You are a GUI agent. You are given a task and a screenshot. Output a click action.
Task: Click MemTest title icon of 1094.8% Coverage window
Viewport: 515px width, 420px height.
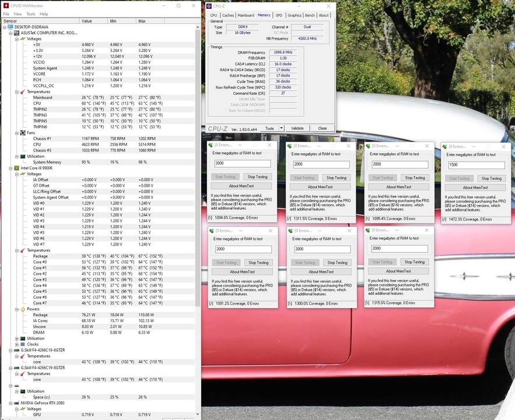pyautogui.click(x=211, y=145)
